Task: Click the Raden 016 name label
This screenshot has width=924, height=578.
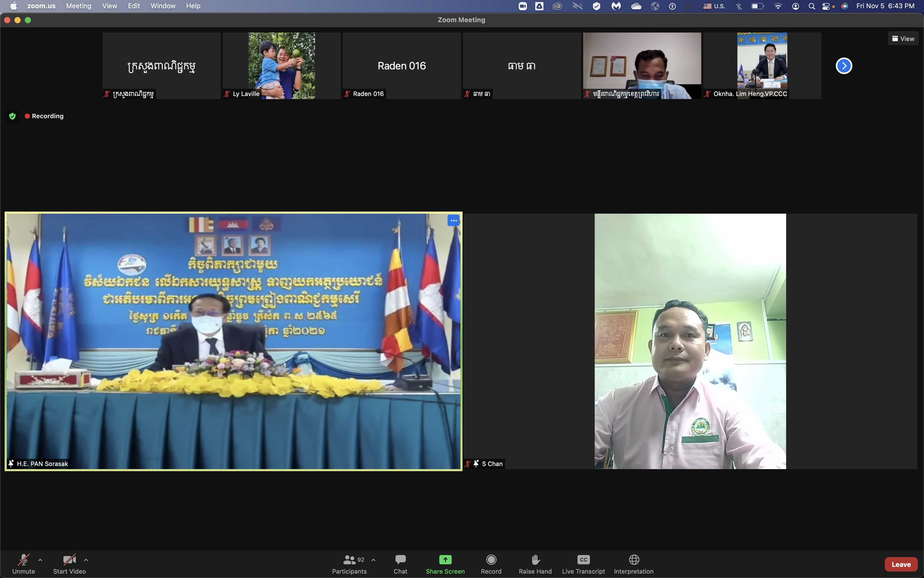Action: coord(368,94)
